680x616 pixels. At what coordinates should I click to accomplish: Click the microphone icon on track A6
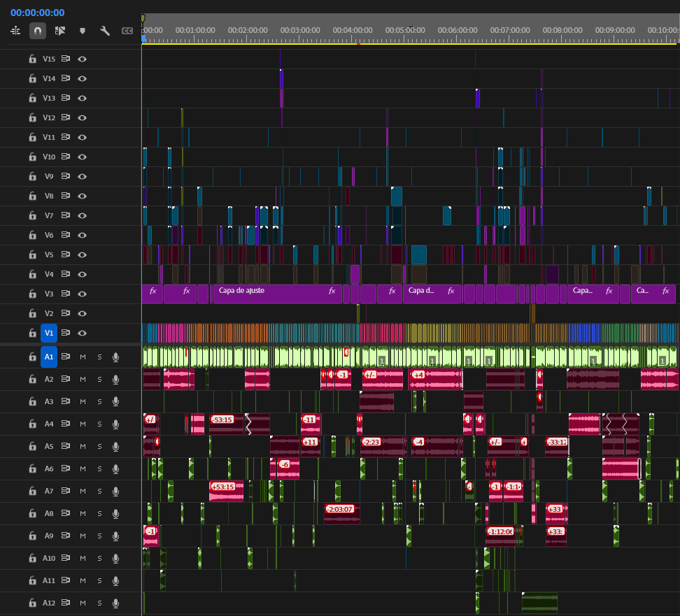click(115, 469)
